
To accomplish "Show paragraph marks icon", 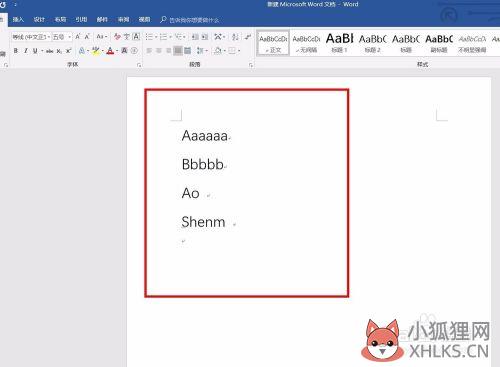I will tap(248, 37).
